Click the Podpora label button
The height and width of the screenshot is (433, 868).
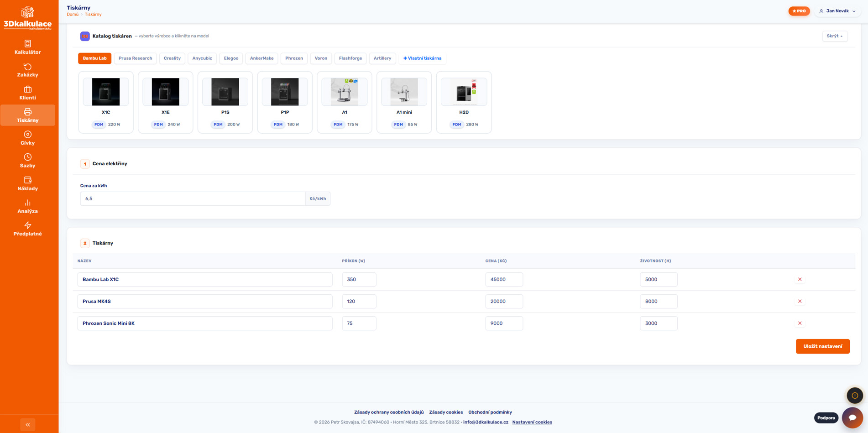point(826,418)
